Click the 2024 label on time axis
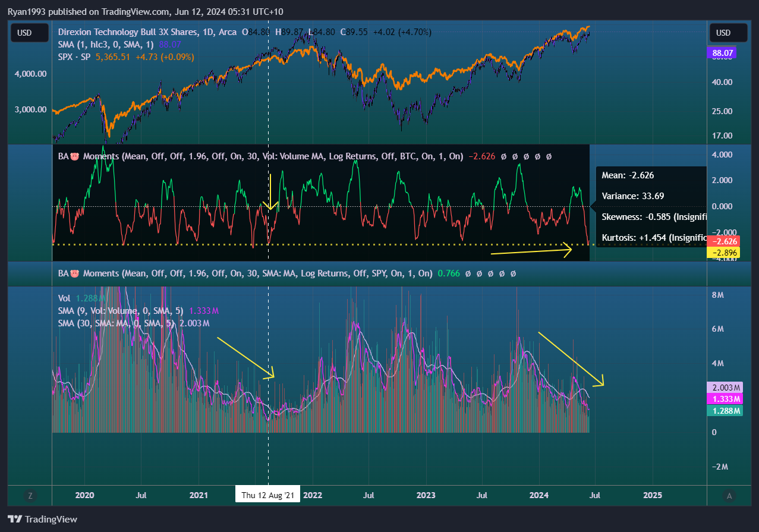The image size is (759, 532). point(539,495)
